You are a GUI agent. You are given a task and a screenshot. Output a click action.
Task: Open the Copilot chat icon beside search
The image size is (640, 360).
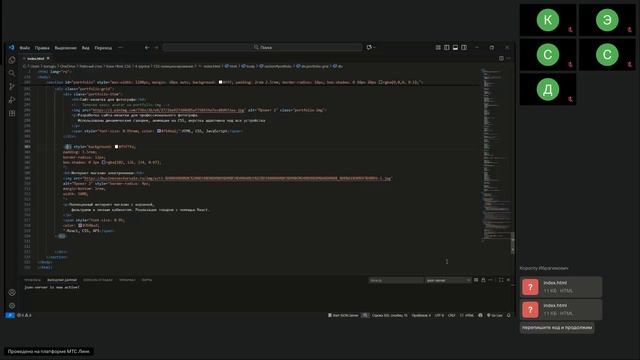coord(370,47)
